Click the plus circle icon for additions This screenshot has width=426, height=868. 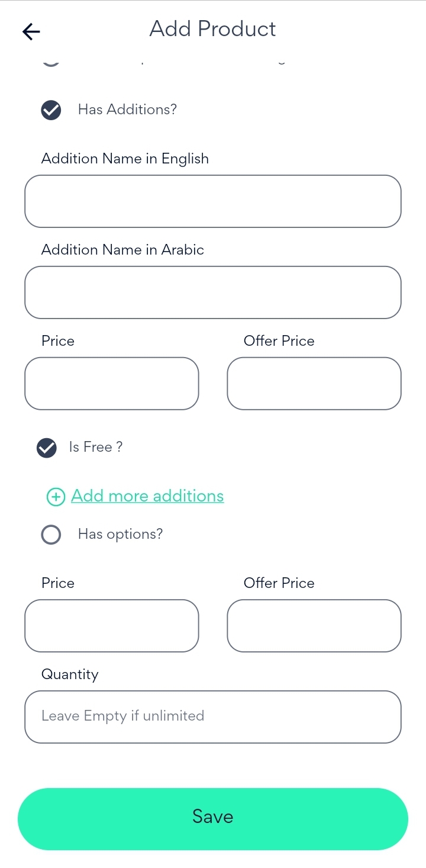pos(56,497)
